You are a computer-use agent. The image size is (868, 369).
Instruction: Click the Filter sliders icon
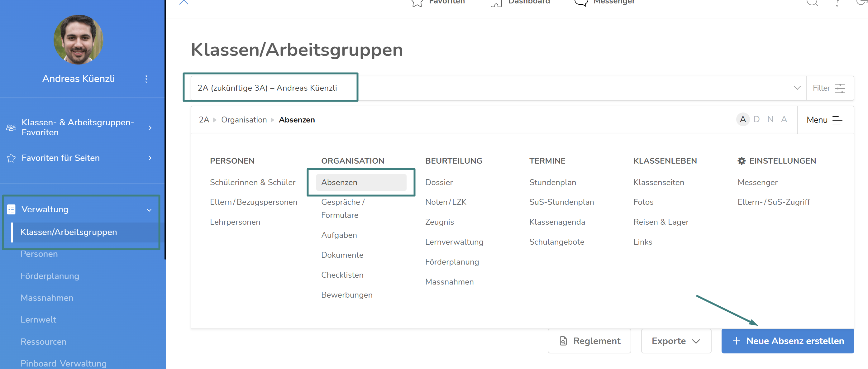coord(840,88)
